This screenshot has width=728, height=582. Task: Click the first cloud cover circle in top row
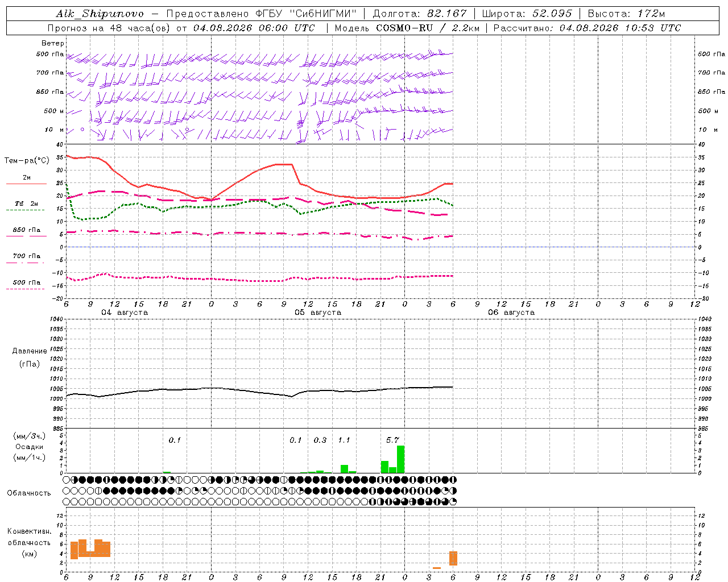(66, 479)
